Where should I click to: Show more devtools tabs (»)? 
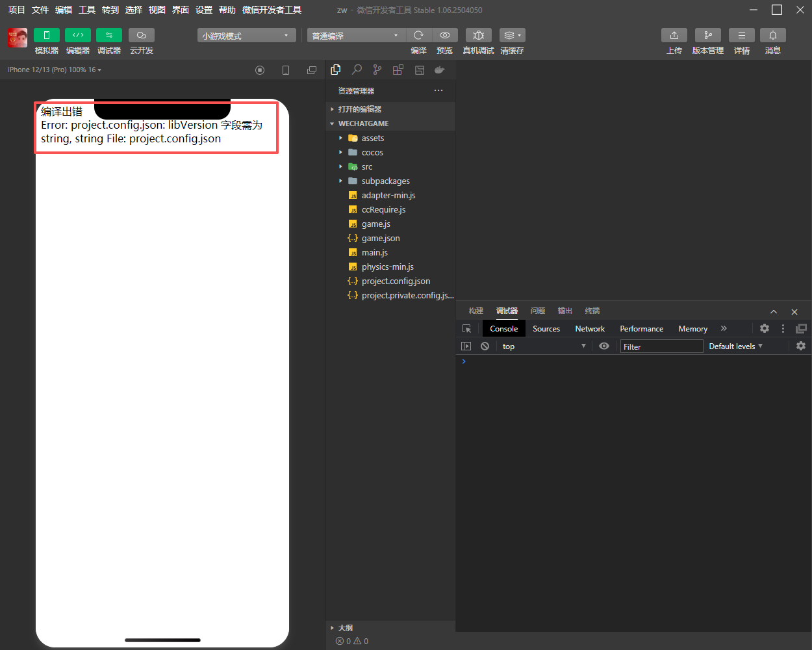click(724, 329)
